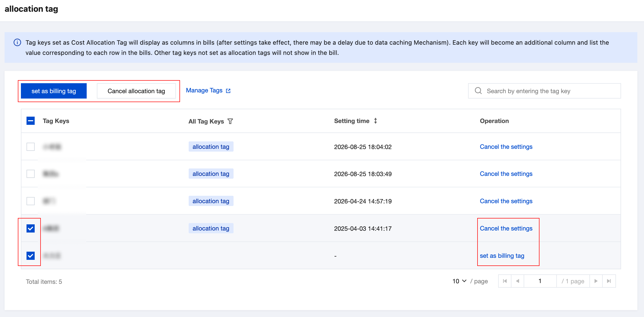Open the 10 per page dropdown

tap(459, 281)
